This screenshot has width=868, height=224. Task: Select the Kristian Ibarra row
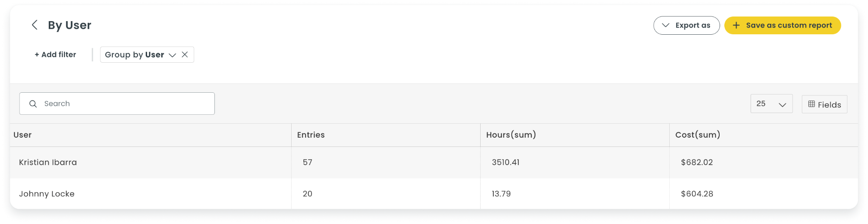point(434,163)
